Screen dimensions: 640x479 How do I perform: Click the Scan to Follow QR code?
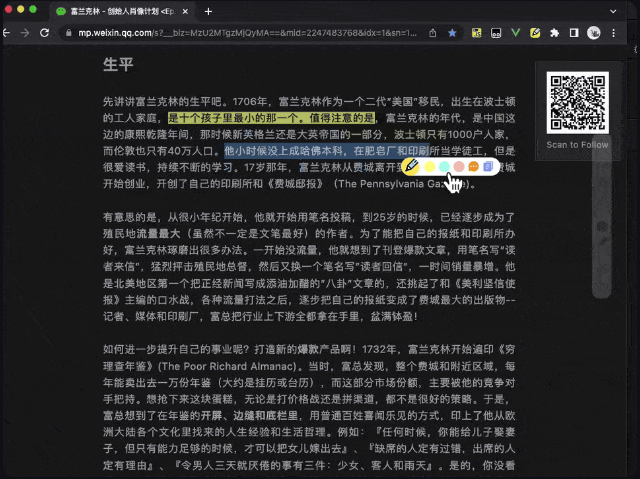(577, 103)
